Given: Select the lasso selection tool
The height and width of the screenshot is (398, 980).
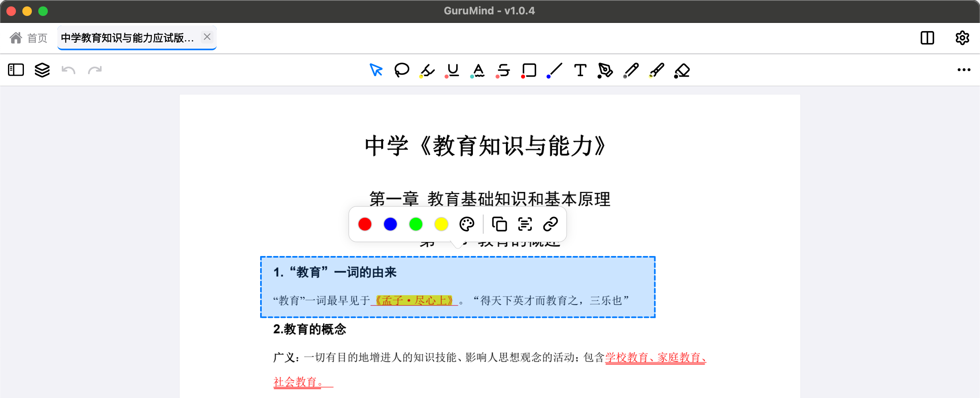Looking at the screenshot, I should tap(402, 70).
